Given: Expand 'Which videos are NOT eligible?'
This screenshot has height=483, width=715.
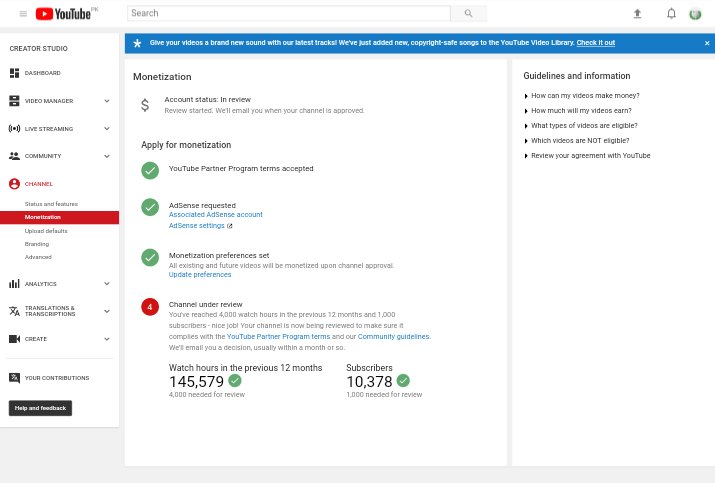Looking at the screenshot, I should pyautogui.click(x=576, y=141).
